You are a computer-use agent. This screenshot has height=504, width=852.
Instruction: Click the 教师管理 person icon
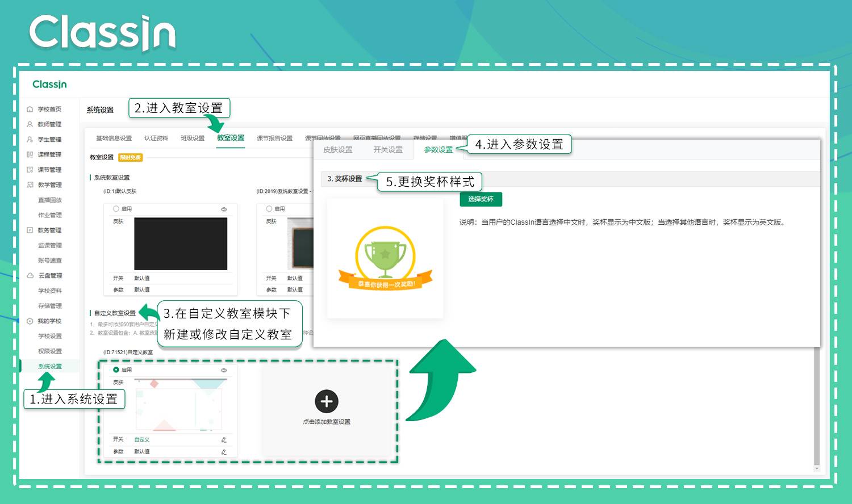click(30, 124)
